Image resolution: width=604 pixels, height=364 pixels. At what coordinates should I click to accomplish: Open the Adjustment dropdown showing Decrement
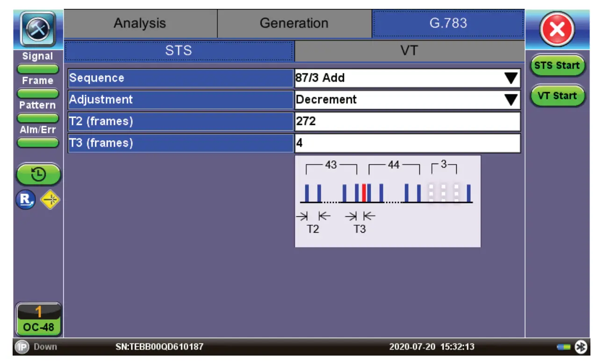pyautogui.click(x=407, y=100)
